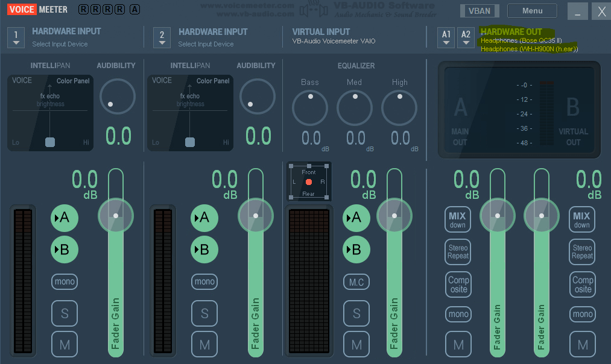The width and height of the screenshot is (611, 364).
Task: Click the level meter of Hardware Input 2
Action: [x=163, y=281]
